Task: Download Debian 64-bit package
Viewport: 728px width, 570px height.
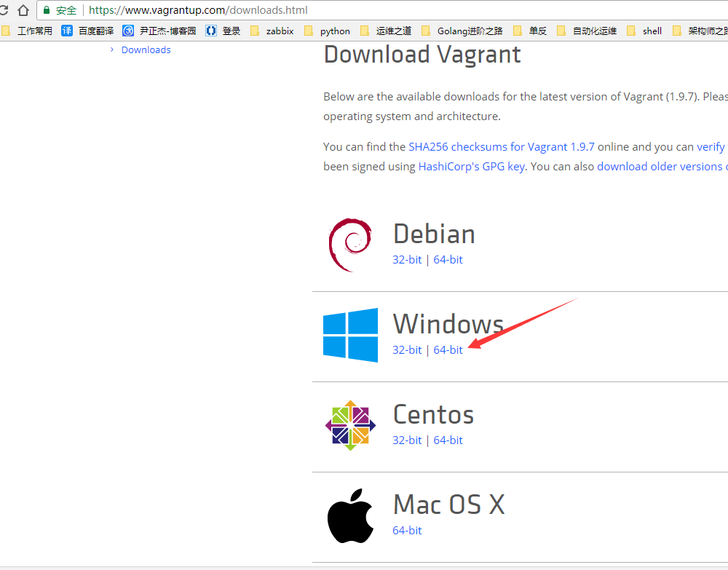Action: click(448, 259)
